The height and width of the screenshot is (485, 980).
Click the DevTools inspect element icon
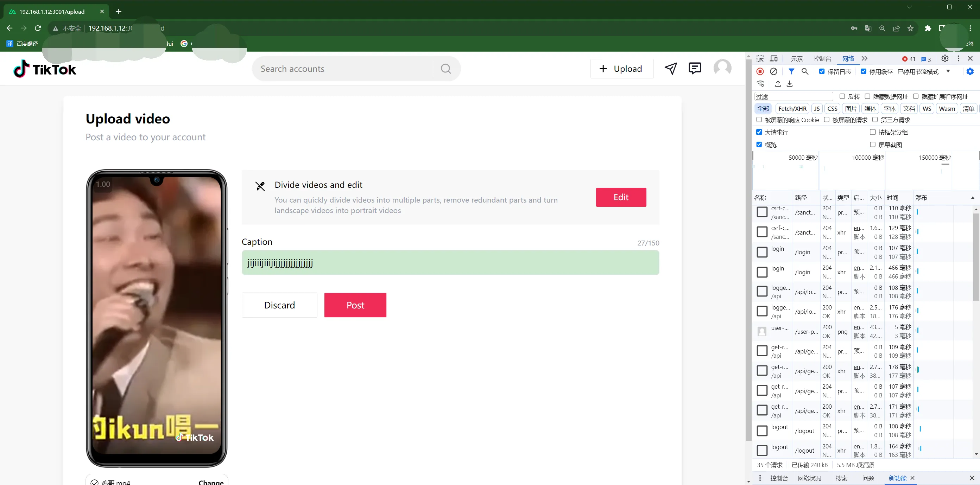pos(760,58)
